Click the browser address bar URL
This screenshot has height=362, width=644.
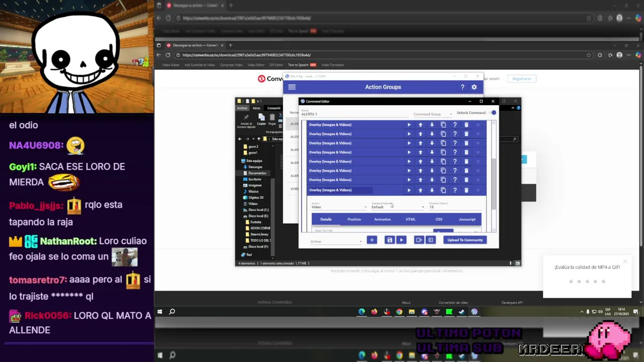click(247, 55)
